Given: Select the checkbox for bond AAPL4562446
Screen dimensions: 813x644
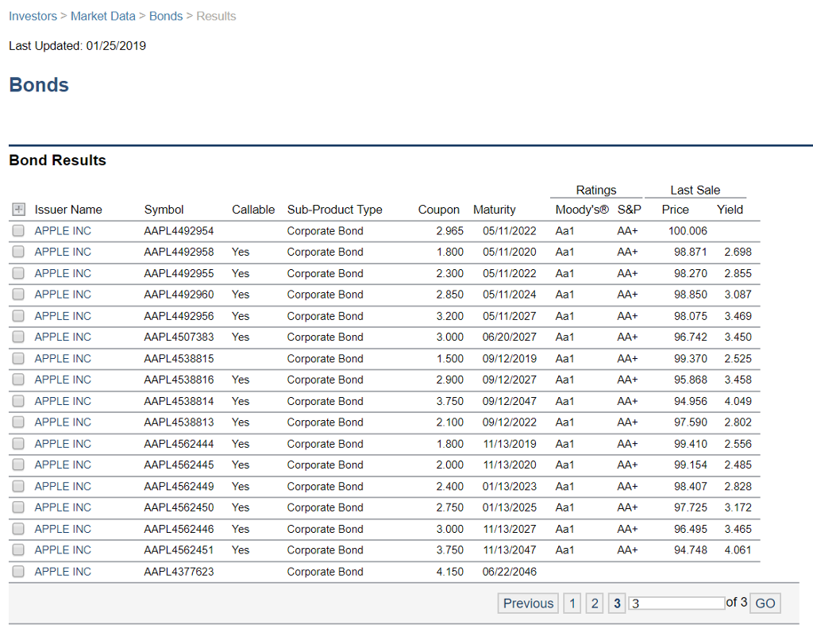Looking at the screenshot, I should [x=18, y=528].
